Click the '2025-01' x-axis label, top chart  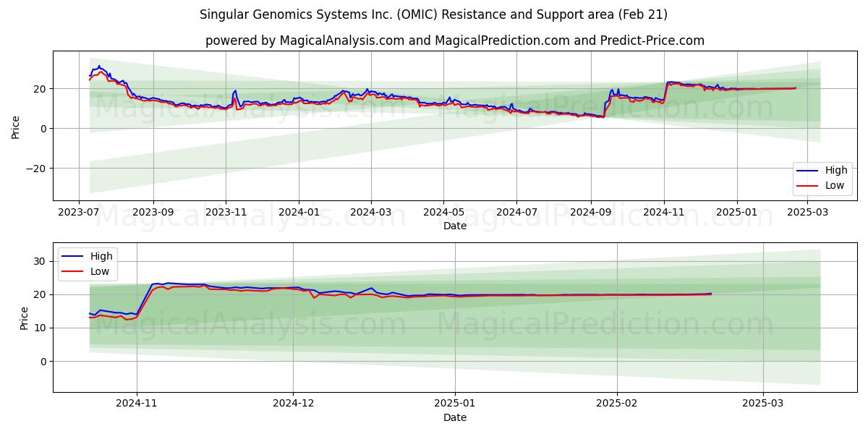(x=737, y=212)
